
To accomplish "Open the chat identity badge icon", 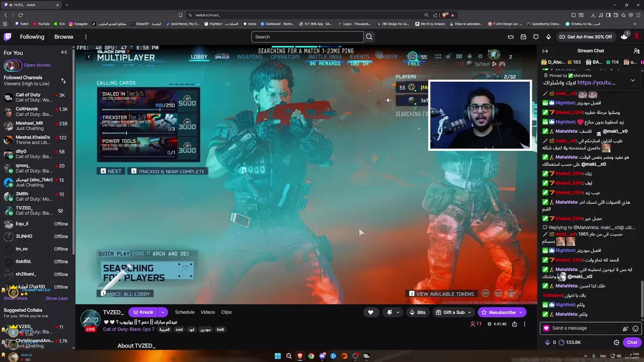I will (x=546, y=328).
